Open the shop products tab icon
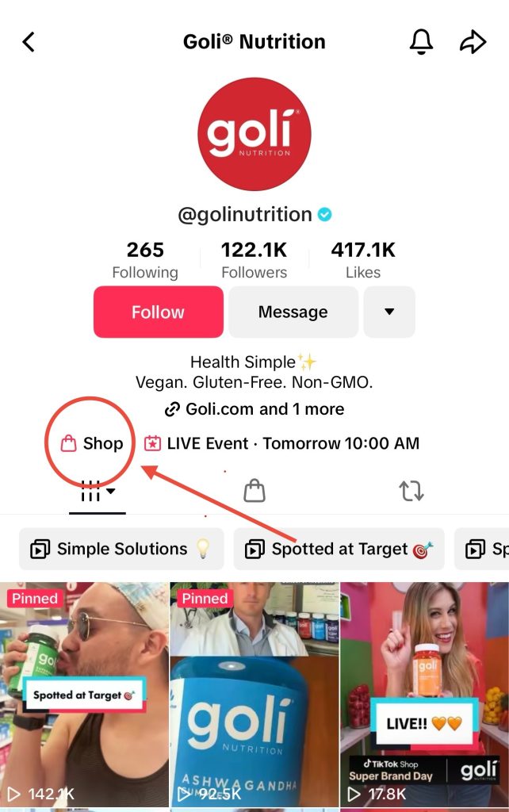The image size is (509, 812). click(x=254, y=491)
